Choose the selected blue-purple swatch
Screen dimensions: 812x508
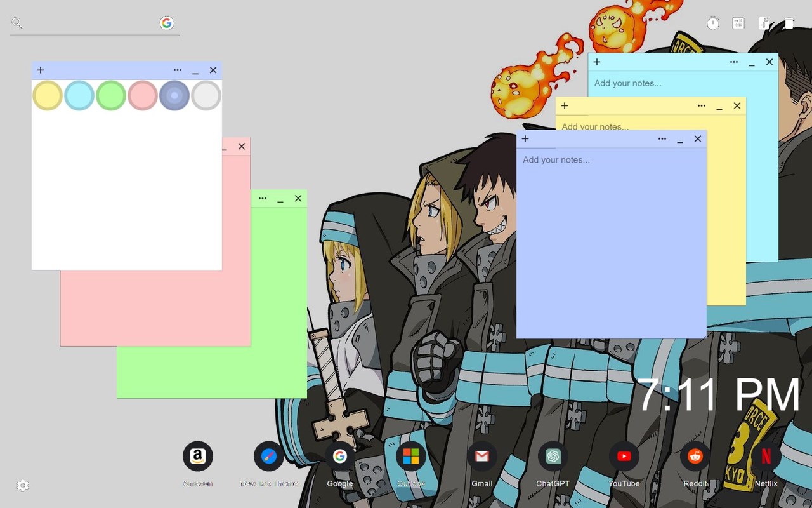[x=174, y=95]
